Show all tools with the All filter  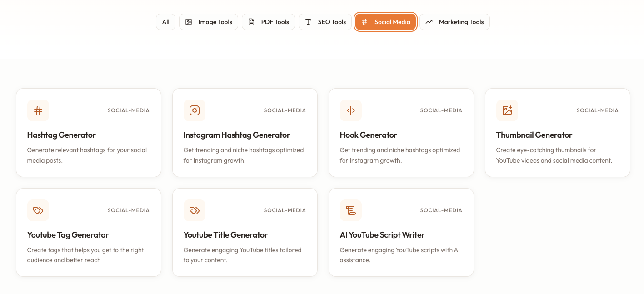click(165, 22)
